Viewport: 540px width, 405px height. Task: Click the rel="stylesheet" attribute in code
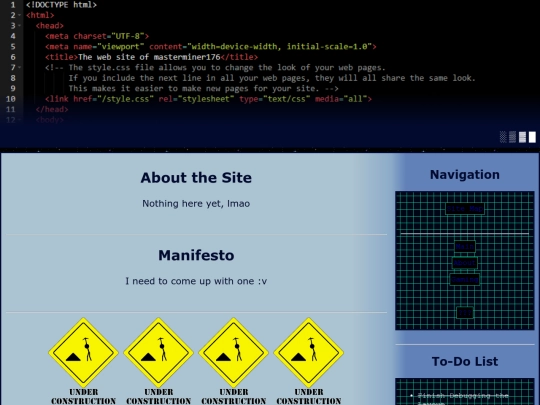(196, 99)
